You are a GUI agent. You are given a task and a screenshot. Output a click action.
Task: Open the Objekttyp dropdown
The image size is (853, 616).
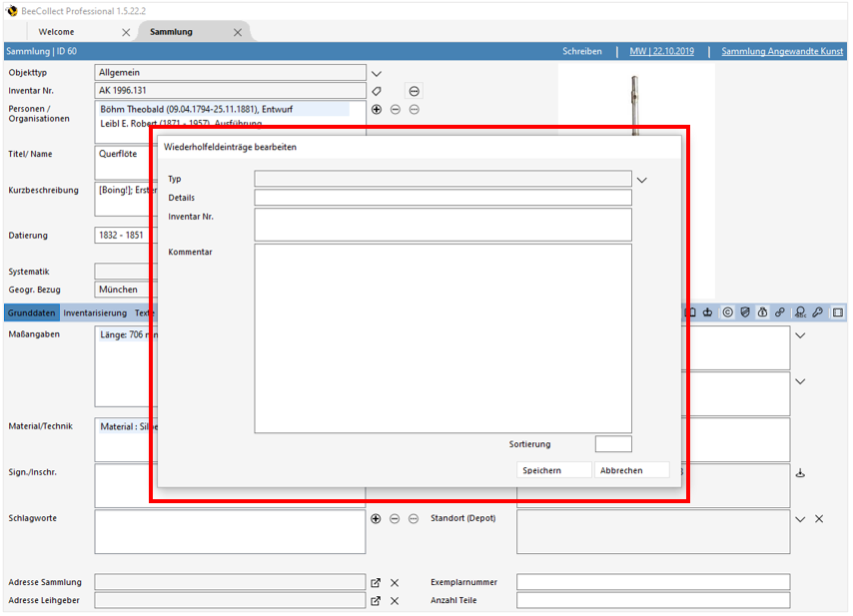tap(377, 73)
